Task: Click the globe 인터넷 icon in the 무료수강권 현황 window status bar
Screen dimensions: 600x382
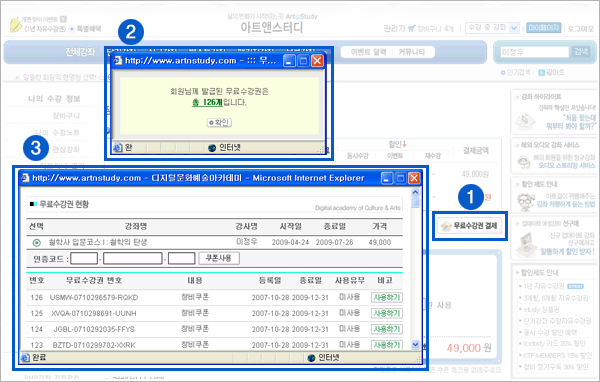Action: 311,358
